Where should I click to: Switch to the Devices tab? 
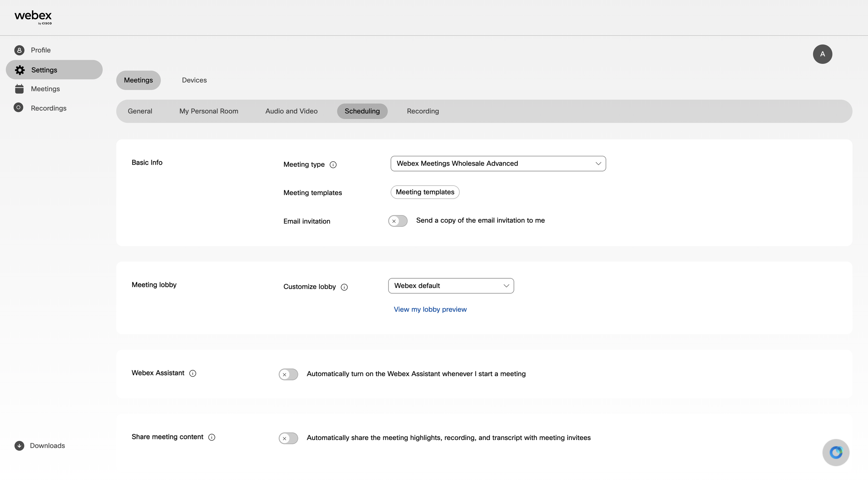coord(194,80)
